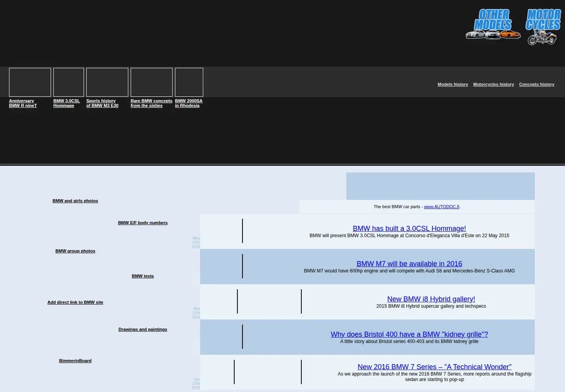565x392 pixels.
Task: Click BMW 2000SA in Rhodesia link
Action: point(189,103)
